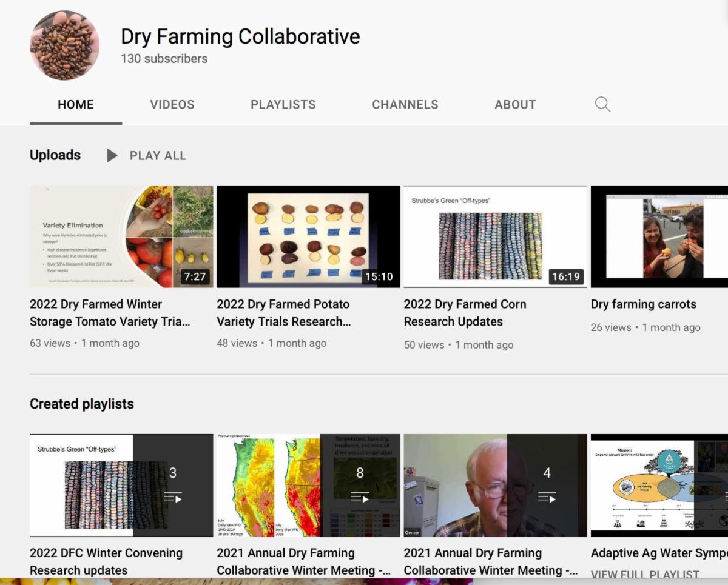Open the Dry farming carrots thumbnail
Viewport: 728px width, 585px height.
[x=659, y=236]
